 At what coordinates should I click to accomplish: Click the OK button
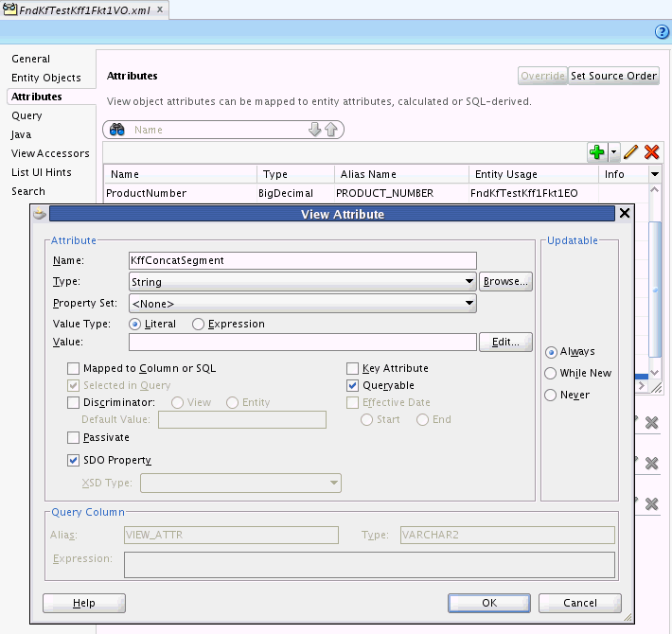point(489,603)
